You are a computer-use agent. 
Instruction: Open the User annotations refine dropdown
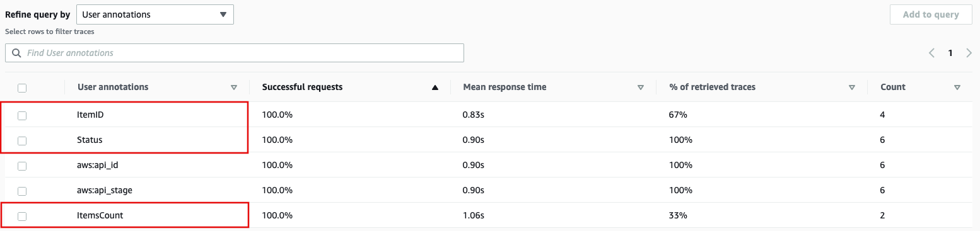[155, 14]
